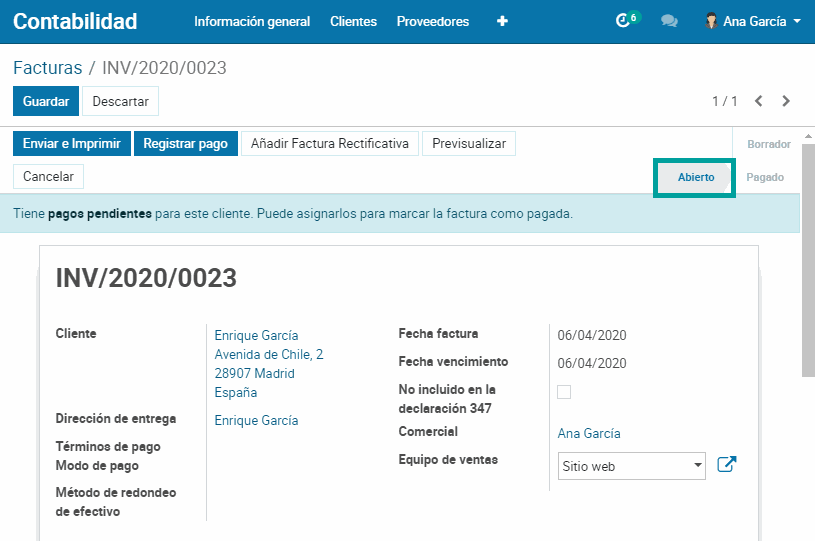The width and height of the screenshot is (815, 541).
Task: Click Ana García user avatar
Action: pyautogui.click(x=711, y=21)
